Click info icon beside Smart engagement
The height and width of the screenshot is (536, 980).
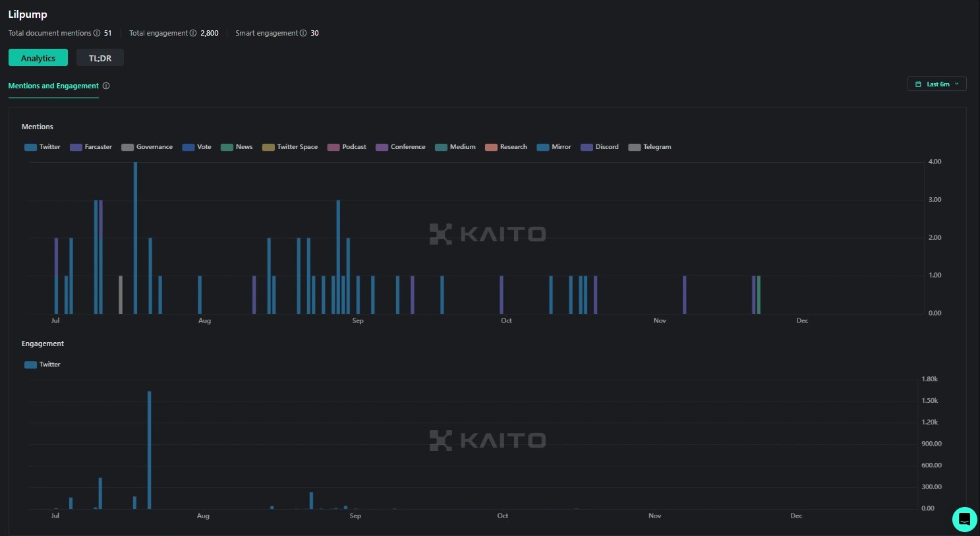pyautogui.click(x=303, y=33)
